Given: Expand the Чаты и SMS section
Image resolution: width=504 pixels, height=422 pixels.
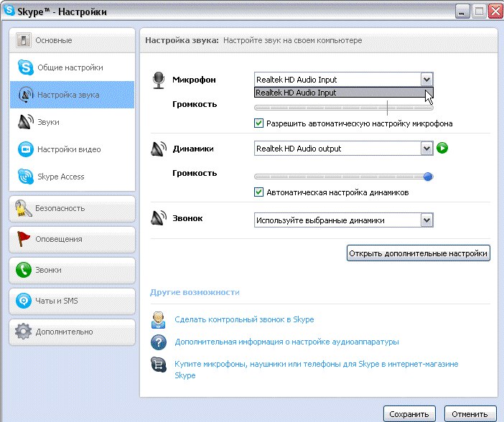Looking at the screenshot, I should tap(73, 301).
